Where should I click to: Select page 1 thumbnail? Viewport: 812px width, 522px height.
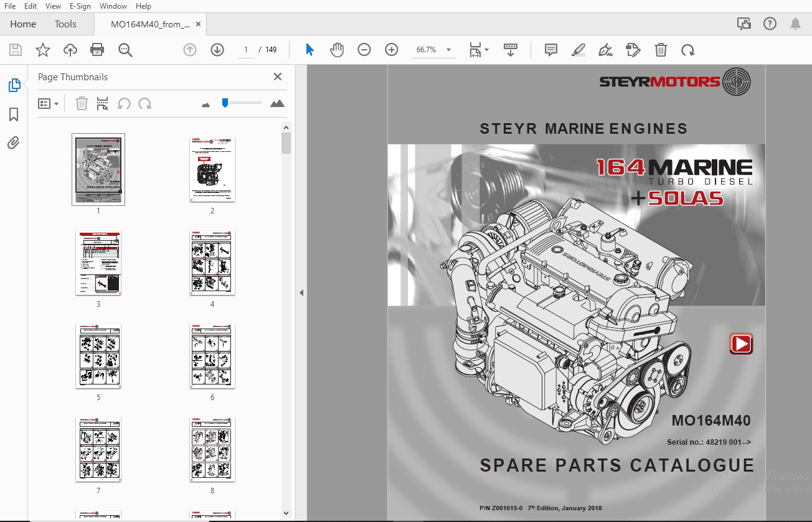point(98,169)
